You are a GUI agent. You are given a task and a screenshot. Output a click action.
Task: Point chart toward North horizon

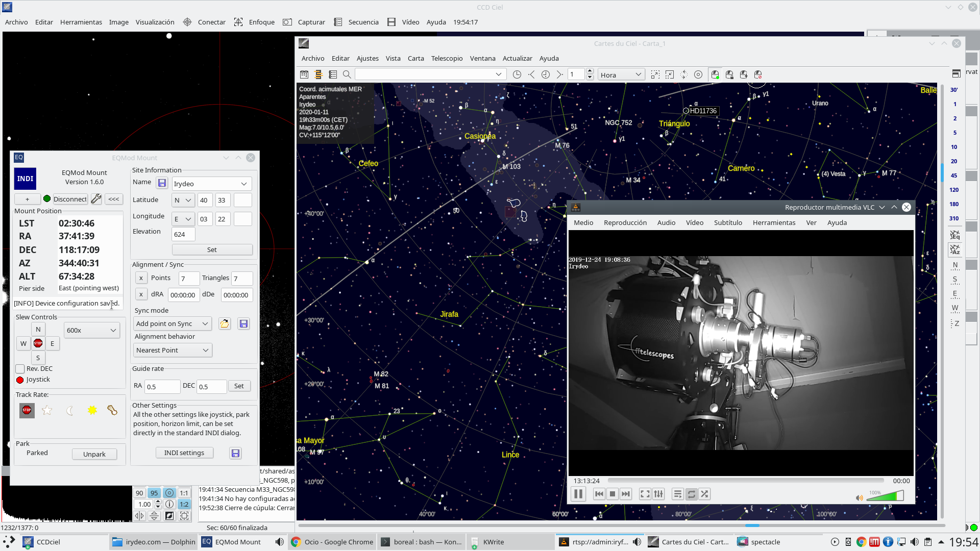point(955,265)
